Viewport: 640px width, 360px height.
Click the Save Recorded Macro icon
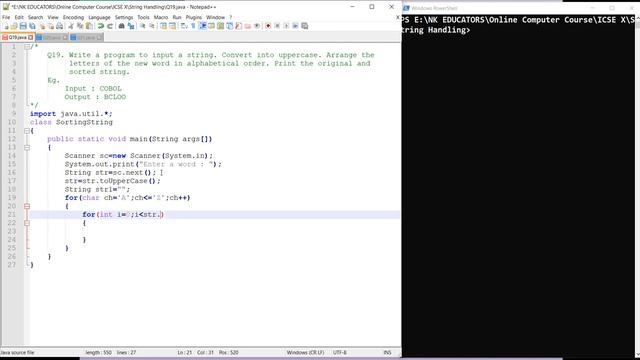click(304, 26)
